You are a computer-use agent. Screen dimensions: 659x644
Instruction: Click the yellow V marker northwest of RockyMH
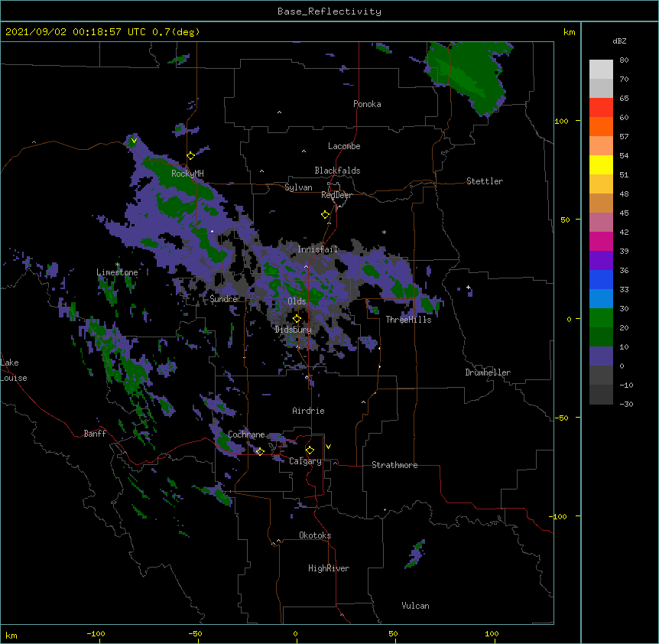[x=134, y=141]
